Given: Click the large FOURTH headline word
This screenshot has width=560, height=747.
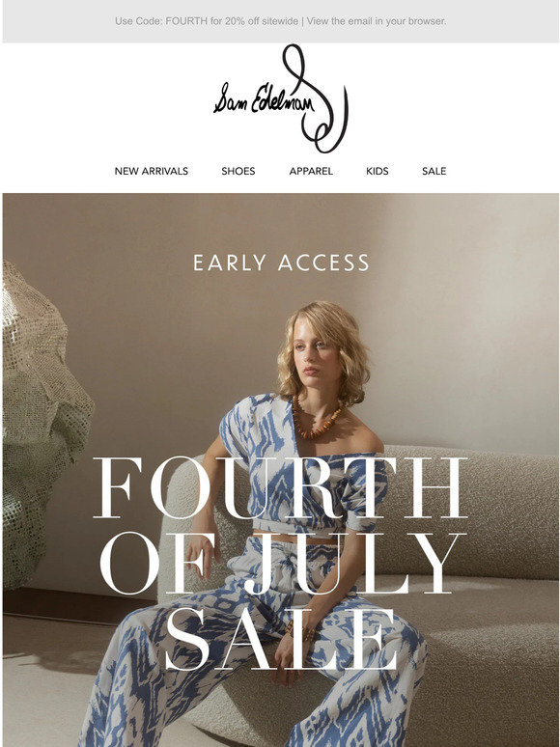Looking at the screenshot, I should coord(280,486).
